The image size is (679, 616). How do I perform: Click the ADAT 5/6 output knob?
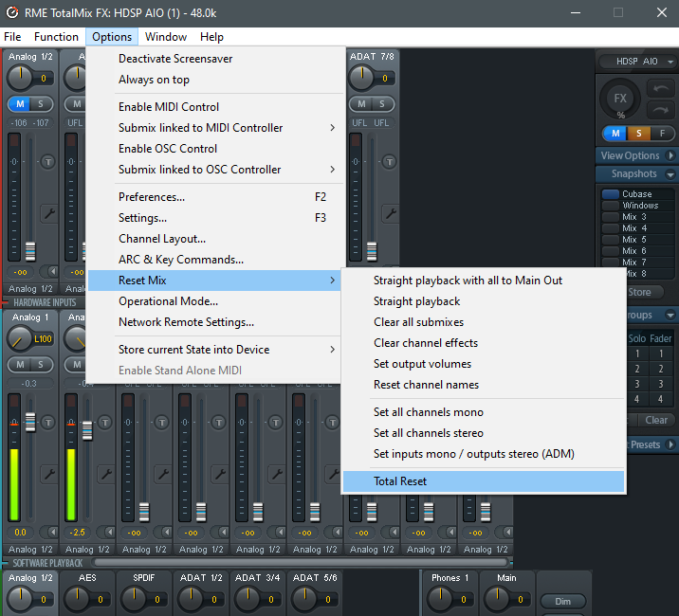[304, 599]
